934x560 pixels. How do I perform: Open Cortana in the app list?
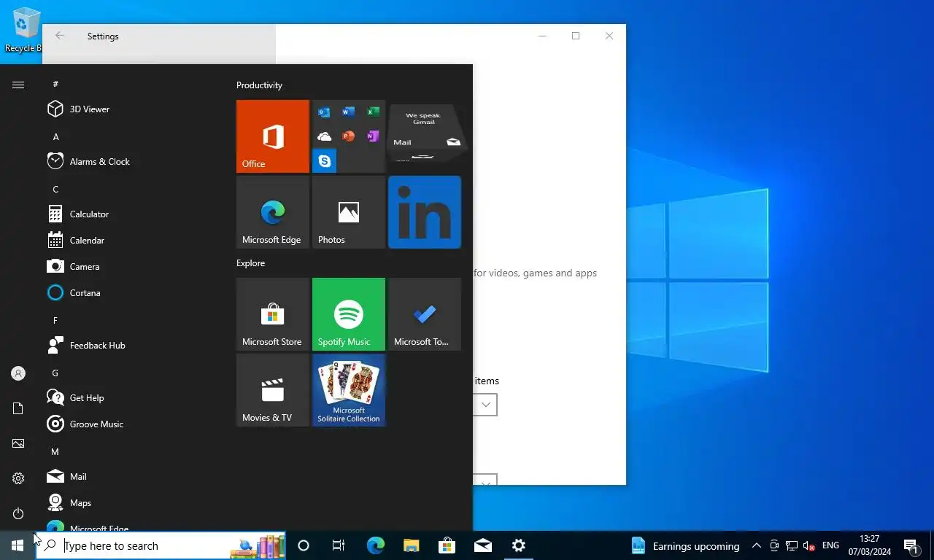131,293
